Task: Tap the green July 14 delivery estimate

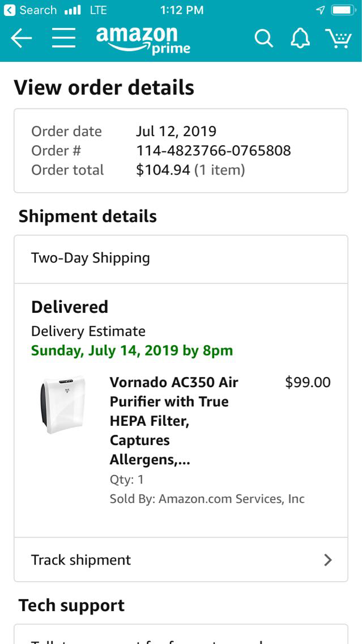Action: tap(132, 350)
